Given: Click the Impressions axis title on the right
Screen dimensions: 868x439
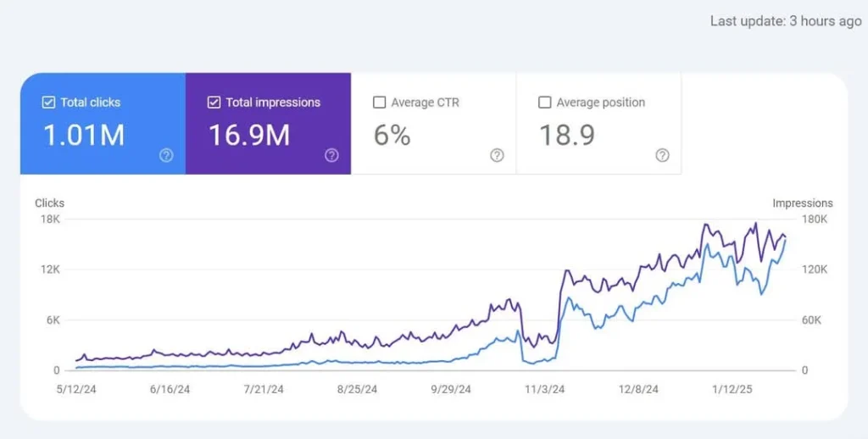Looking at the screenshot, I should (802, 203).
